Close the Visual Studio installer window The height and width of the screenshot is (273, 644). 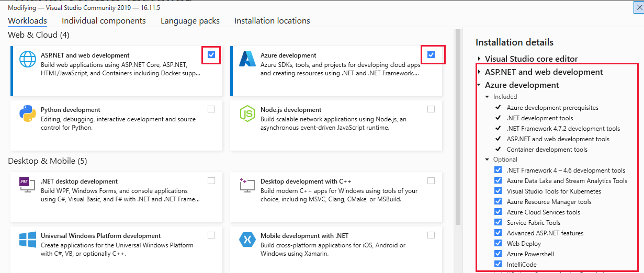(x=638, y=8)
